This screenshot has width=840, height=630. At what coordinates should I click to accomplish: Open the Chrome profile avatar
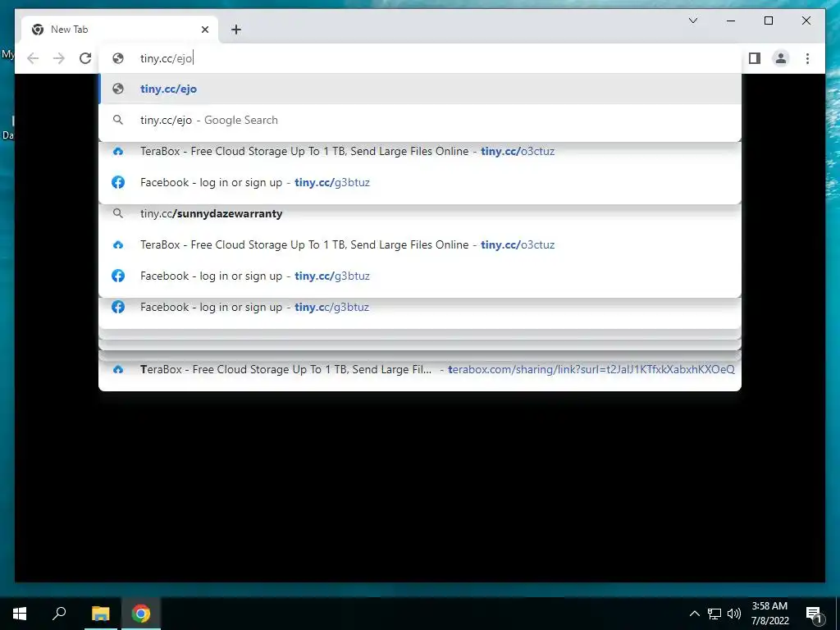click(x=781, y=58)
